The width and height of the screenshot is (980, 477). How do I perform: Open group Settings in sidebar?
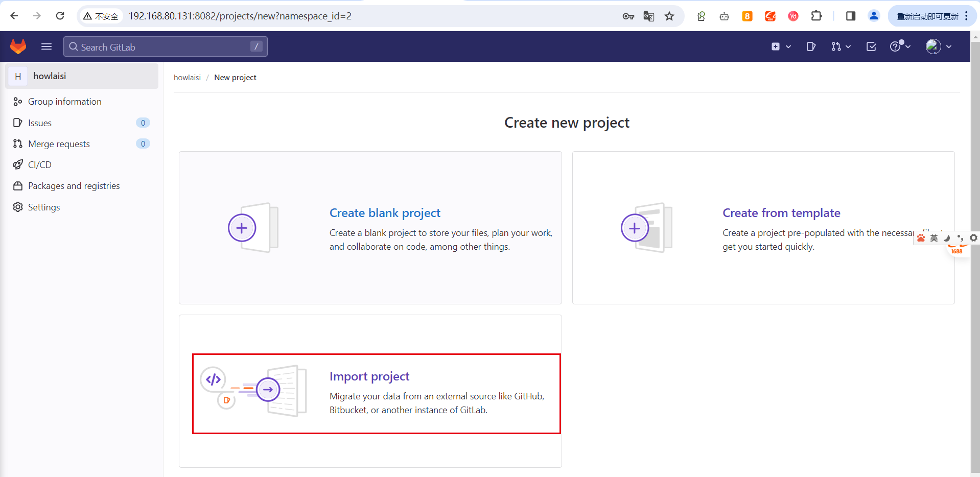point(44,207)
